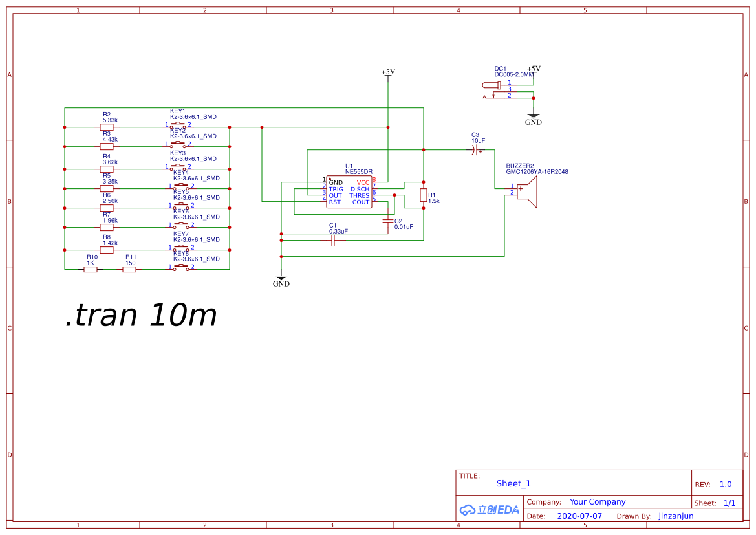Click the 3.62k value label
The width and height of the screenshot is (756, 535).
pyautogui.click(x=110, y=162)
